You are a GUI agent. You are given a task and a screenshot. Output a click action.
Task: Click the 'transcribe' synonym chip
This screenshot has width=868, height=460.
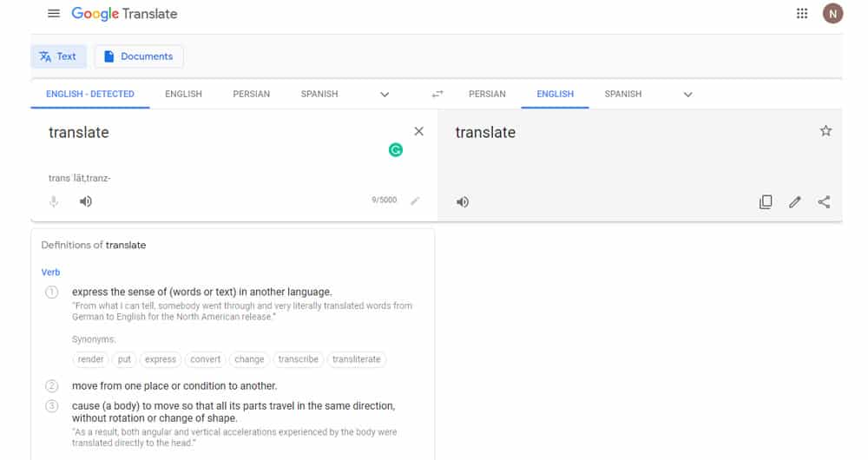point(299,359)
